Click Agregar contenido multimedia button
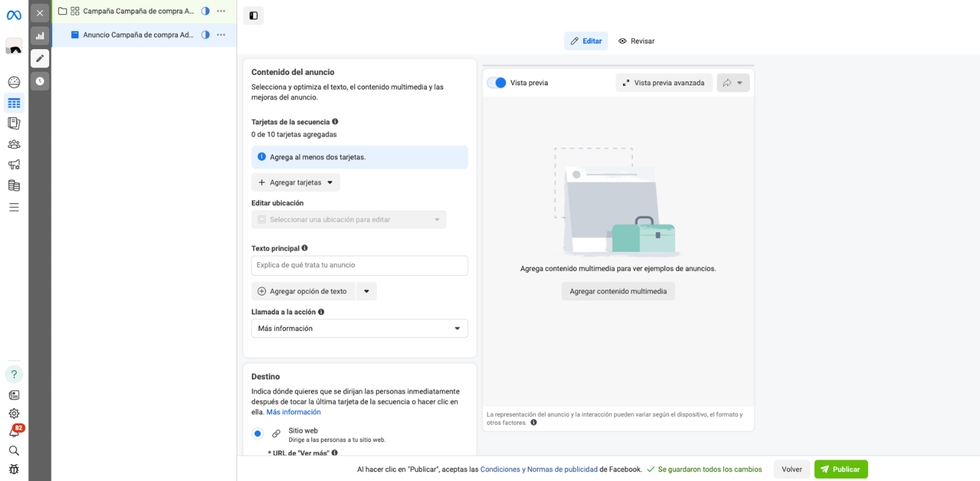The width and height of the screenshot is (980, 481). [618, 292]
